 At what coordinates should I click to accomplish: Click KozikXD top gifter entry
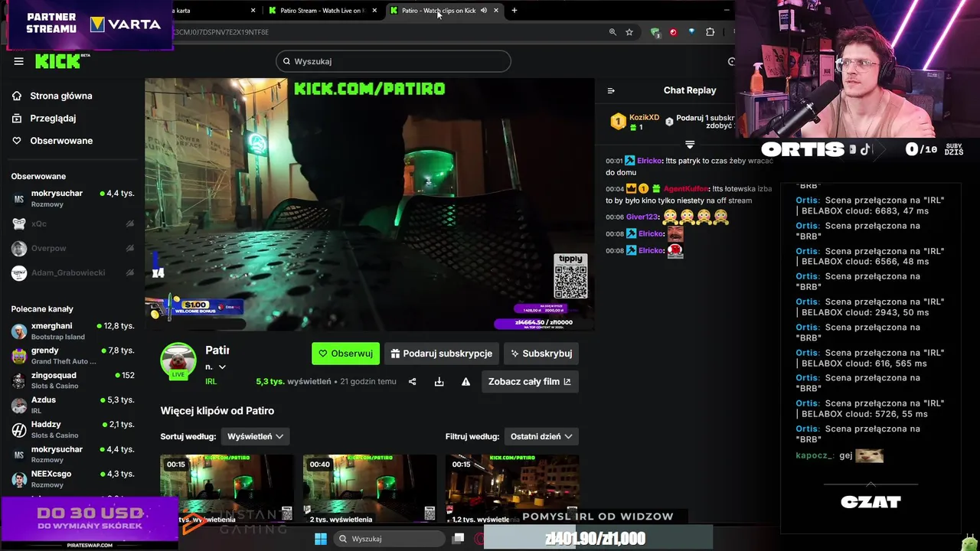[x=635, y=122]
